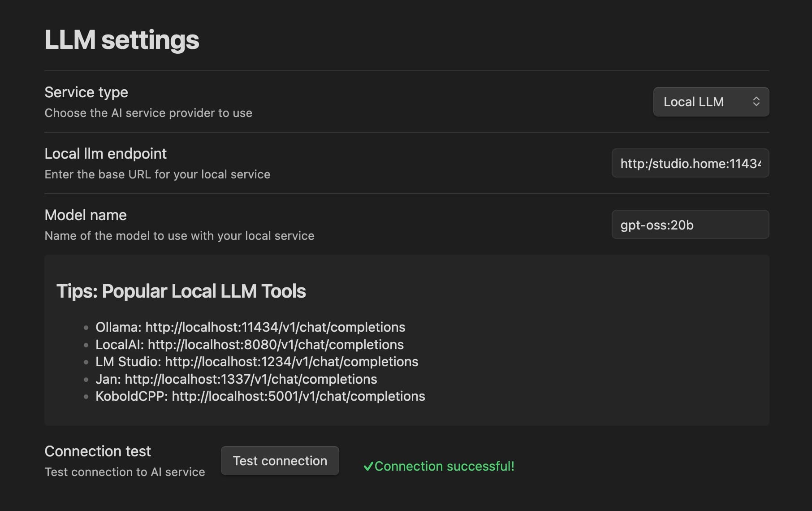
Task: Click the Connection test setting label
Action: coord(98,451)
